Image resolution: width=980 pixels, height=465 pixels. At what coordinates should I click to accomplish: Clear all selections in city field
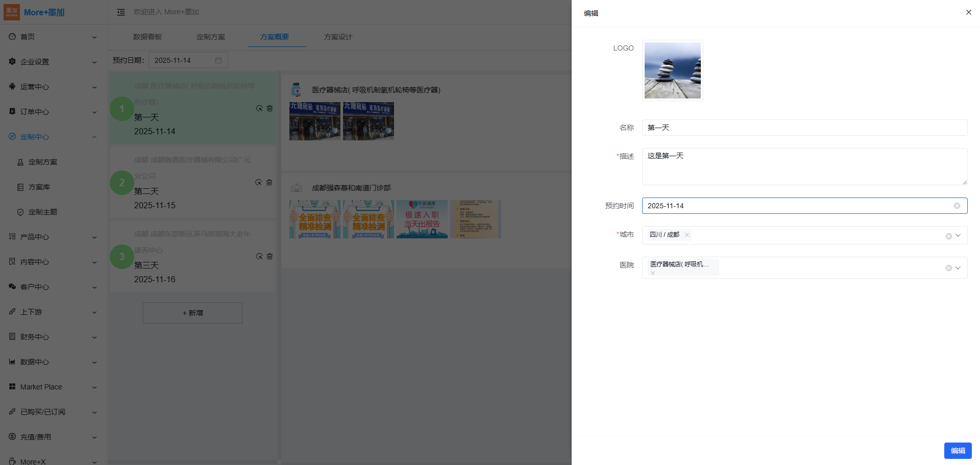click(948, 236)
